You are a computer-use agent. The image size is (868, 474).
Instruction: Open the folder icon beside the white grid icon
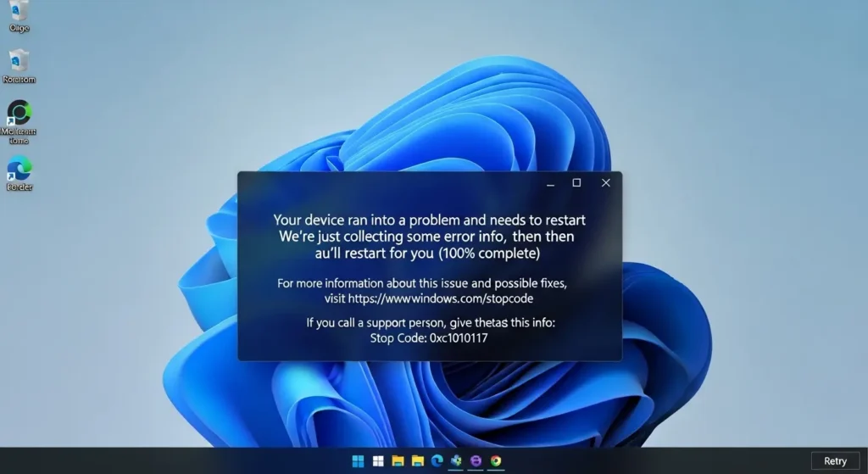pos(398,460)
